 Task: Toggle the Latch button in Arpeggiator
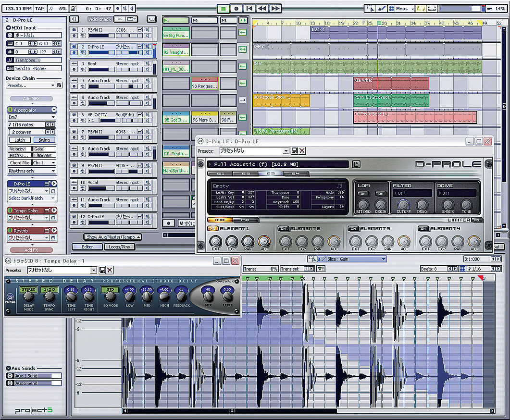pyautogui.click(x=20, y=140)
